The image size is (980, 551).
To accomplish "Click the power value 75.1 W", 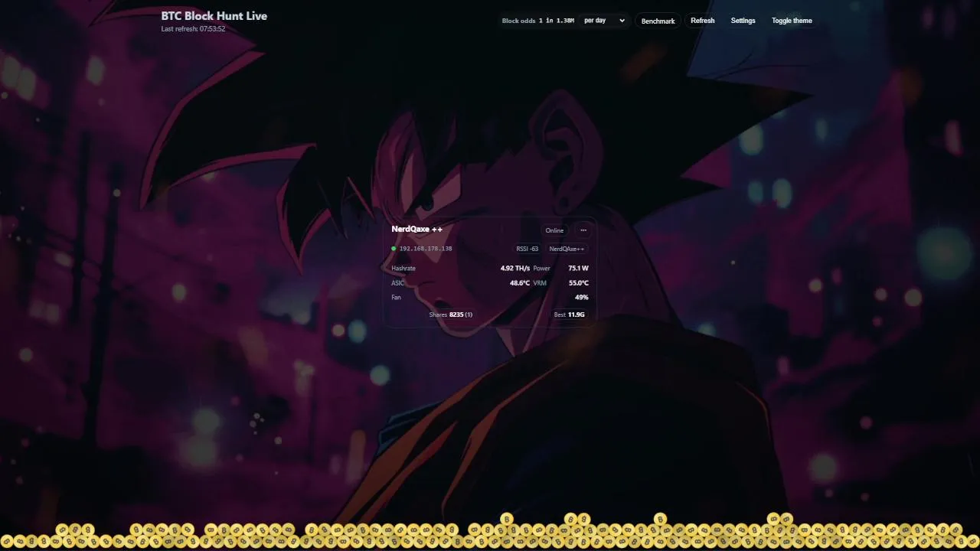I will pos(579,269).
